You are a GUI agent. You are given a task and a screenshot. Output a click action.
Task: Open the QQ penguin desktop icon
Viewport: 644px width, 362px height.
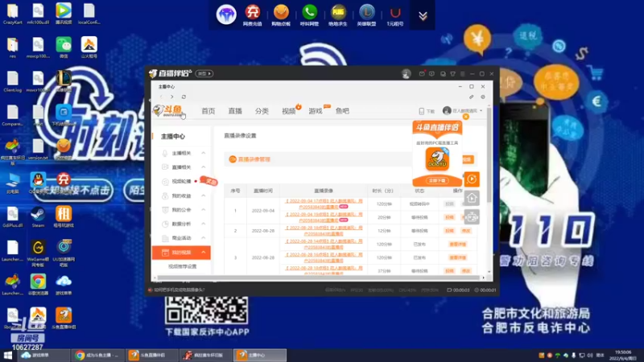(38, 183)
